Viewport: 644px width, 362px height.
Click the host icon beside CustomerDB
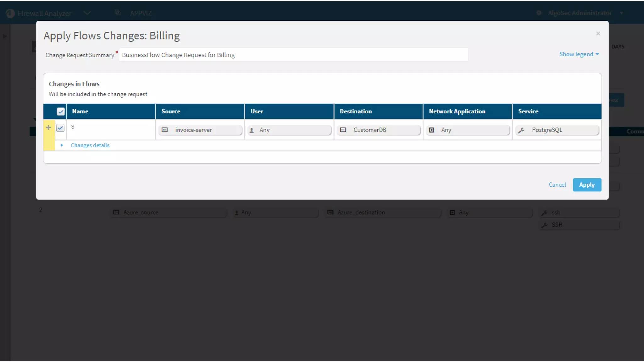pos(343,130)
